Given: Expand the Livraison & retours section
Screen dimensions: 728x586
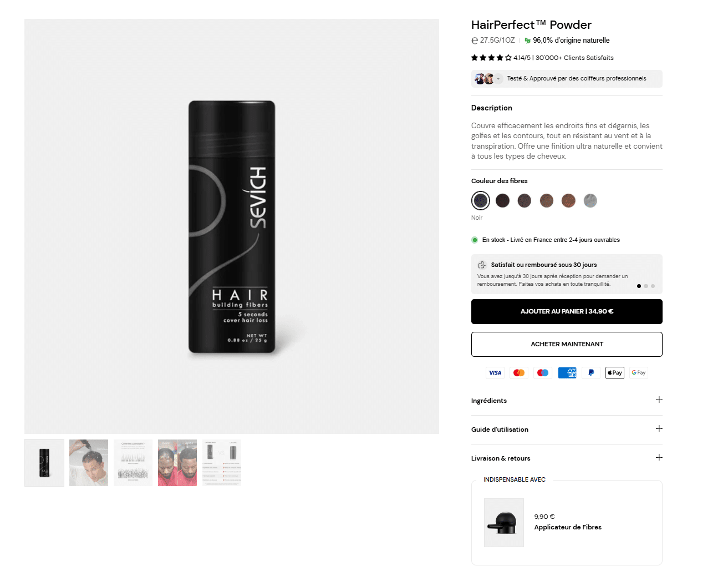Looking at the screenshot, I should click(567, 458).
